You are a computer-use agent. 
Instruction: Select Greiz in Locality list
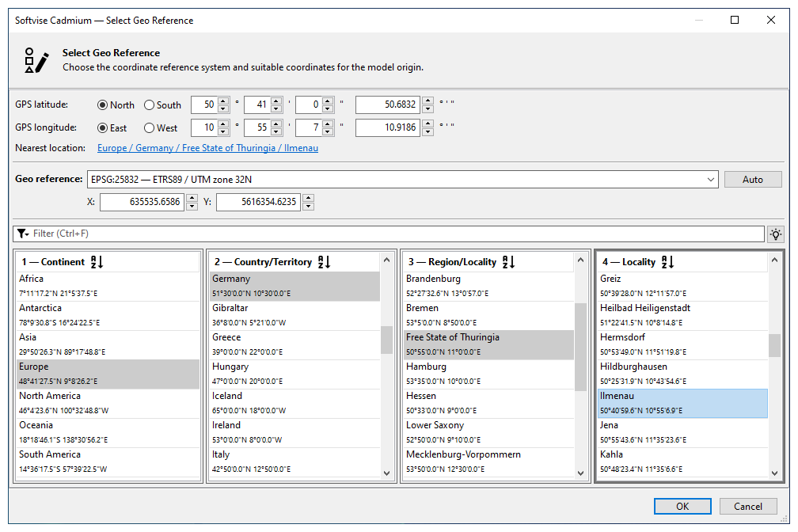[683, 286]
